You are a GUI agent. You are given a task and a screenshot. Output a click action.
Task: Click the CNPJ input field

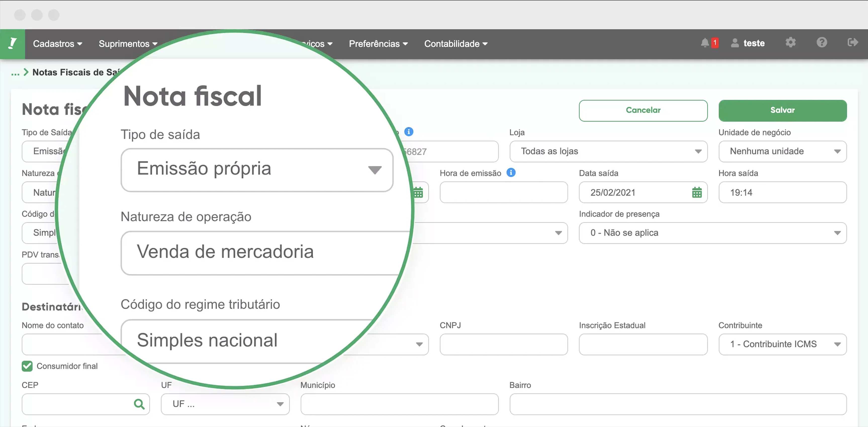(504, 344)
